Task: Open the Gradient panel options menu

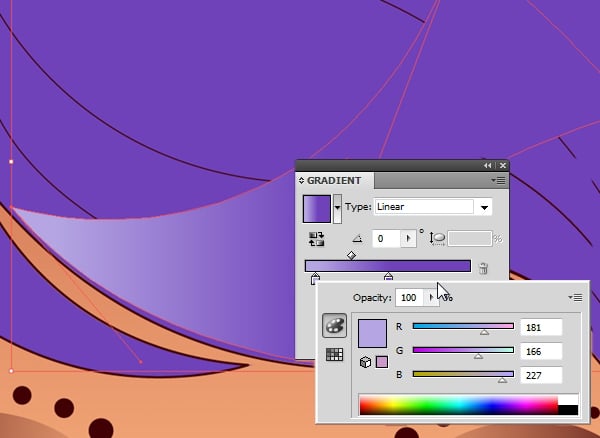Action: click(499, 181)
